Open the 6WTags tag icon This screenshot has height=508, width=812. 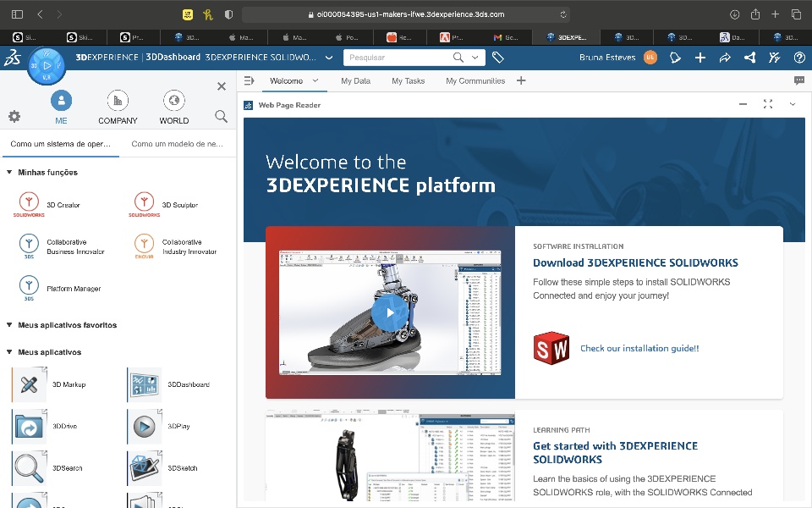[x=497, y=58]
